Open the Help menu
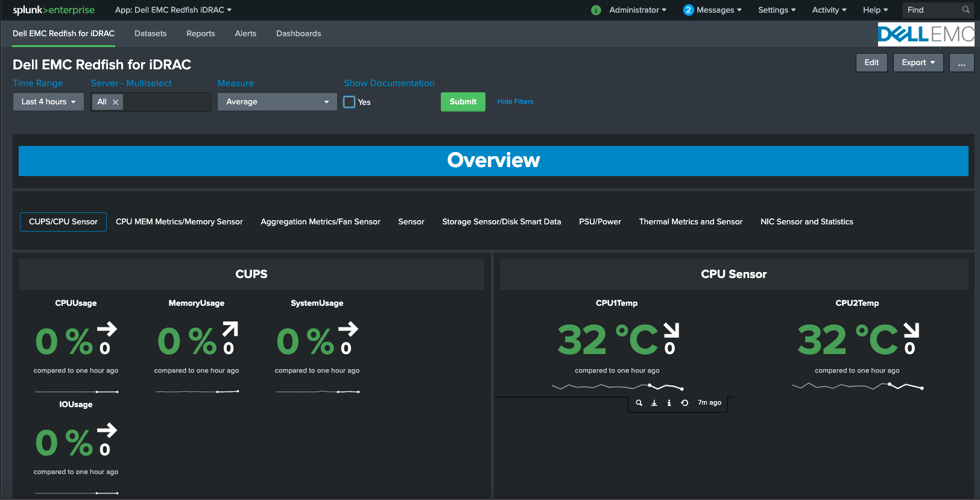This screenshot has width=980, height=500. (x=875, y=10)
